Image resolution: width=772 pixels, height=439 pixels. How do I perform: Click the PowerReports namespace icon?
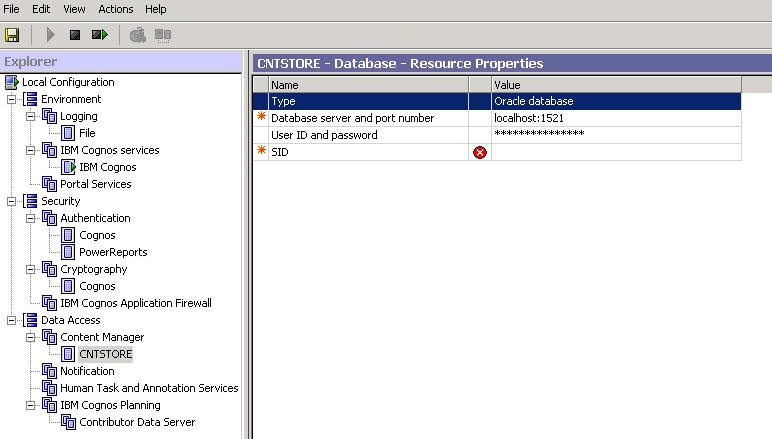click(68, 252)
